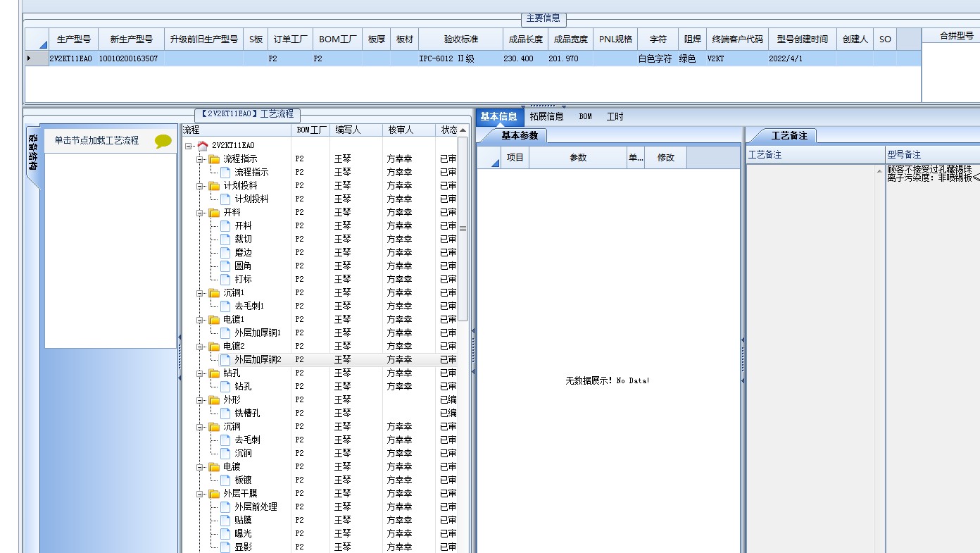Collapse the 外形 folder node
This screenshot has height=553, width=980.
[x=200, y=400]
